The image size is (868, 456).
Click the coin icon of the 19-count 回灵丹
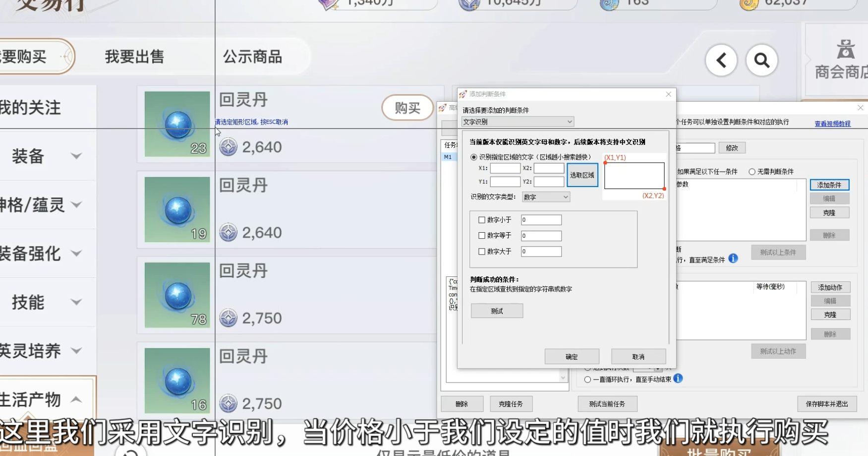(x=229, y=232)
